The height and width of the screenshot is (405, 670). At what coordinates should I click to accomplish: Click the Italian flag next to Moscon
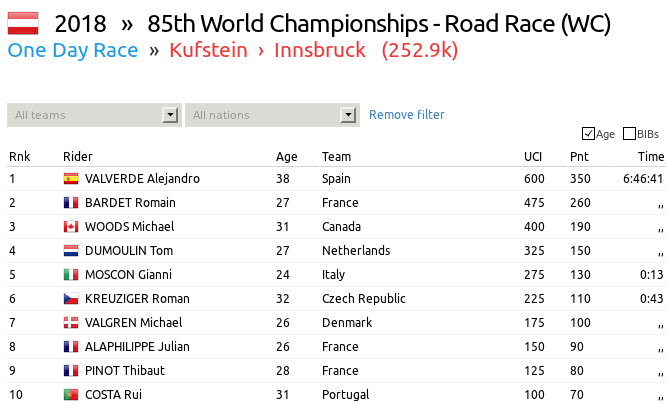click(71, 275)
